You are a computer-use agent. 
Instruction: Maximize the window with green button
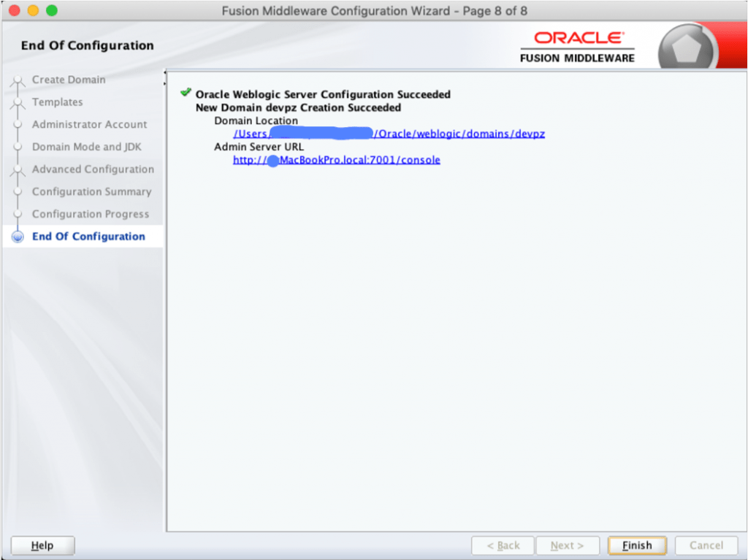click(x=52, y=10)
